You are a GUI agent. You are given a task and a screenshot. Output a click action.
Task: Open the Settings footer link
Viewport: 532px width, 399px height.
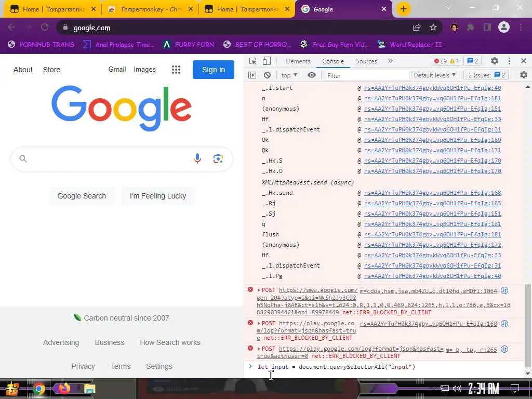pyautogui.click(x=159, y=366)
